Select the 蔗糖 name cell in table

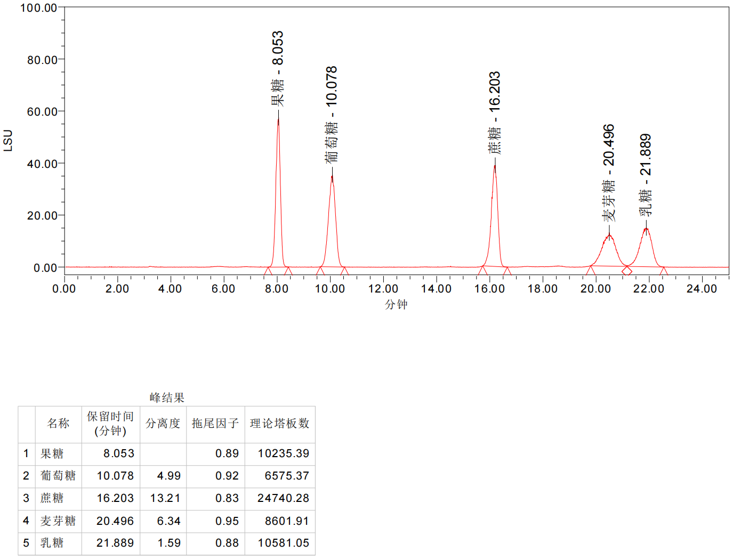coord(52,498)
